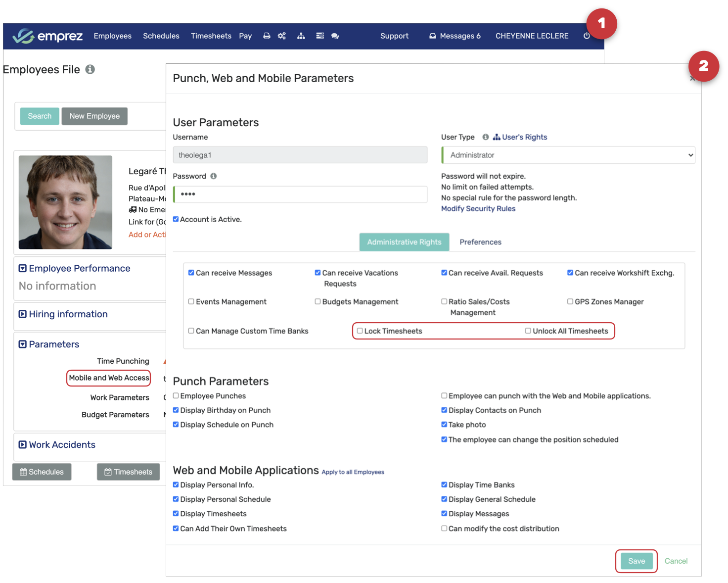Click the employee profile photo
The width and height of the screenshot is (728, 583).
click(65, 202)
